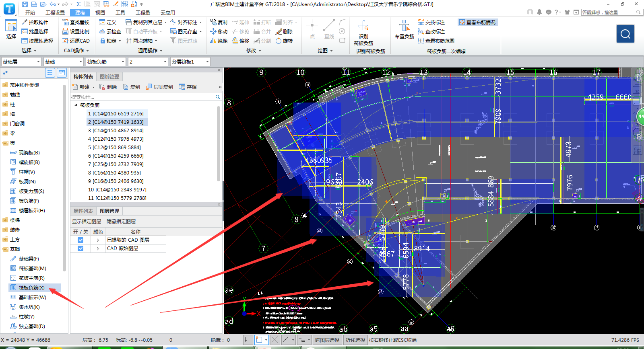Start 识别筏板负筋 recognition tool
This screenshot has height=349, width=644.
[x=363, y=33]
